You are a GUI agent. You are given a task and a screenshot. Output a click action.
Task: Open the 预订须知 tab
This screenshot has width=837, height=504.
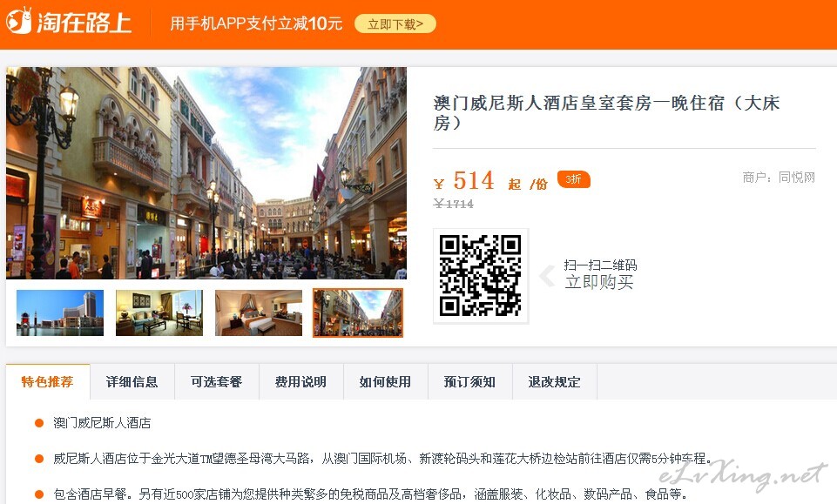click(469, 382)
